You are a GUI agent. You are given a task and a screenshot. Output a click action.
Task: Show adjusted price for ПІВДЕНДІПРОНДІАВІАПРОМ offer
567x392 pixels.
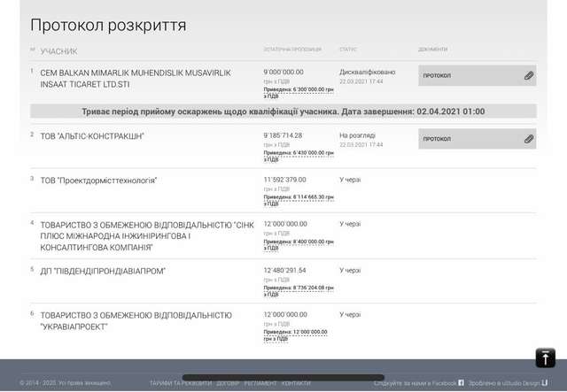298,290
